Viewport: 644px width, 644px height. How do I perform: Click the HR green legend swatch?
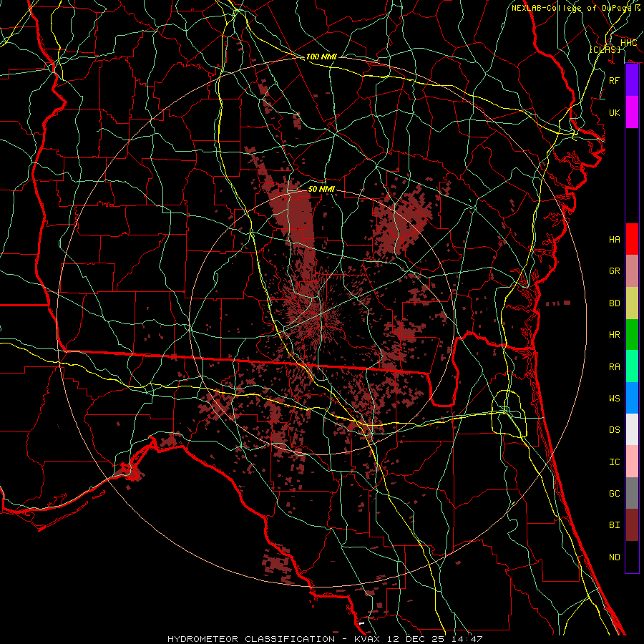tap(632, 334)
